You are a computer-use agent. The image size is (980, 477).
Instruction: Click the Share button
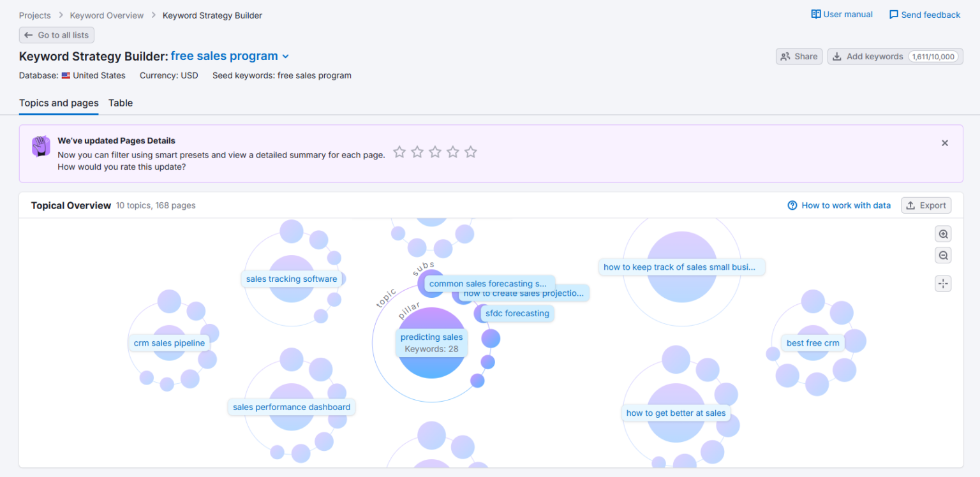pos(799,57)
